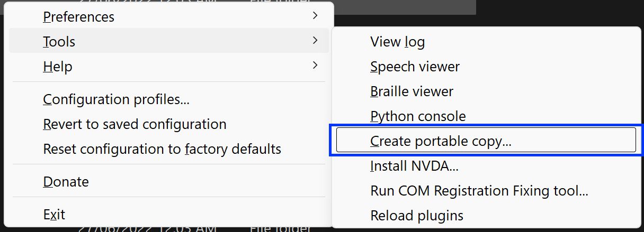The width and height of the screenshot is (644, 232).
Task: Open Configuration profiles dialog
Action: click(x=116, y=99)
